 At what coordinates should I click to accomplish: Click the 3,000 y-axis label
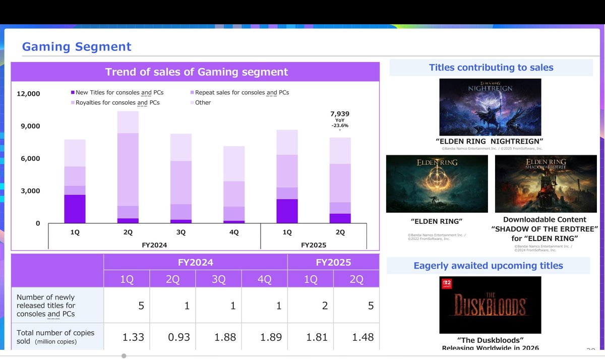[31, 191]
